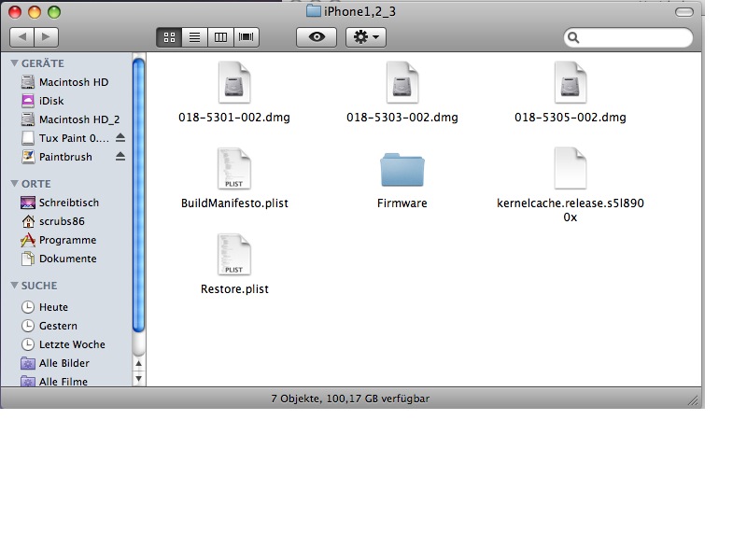Select the BuildManifesto.plist file
The width and height of the screenshot is (747, 560).
233,169
